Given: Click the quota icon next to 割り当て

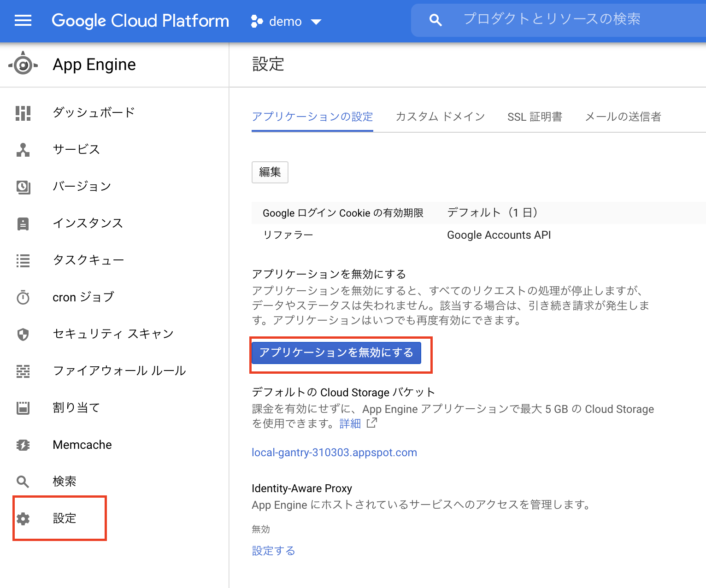Looking at the screenshot, I should click(23, 408).
